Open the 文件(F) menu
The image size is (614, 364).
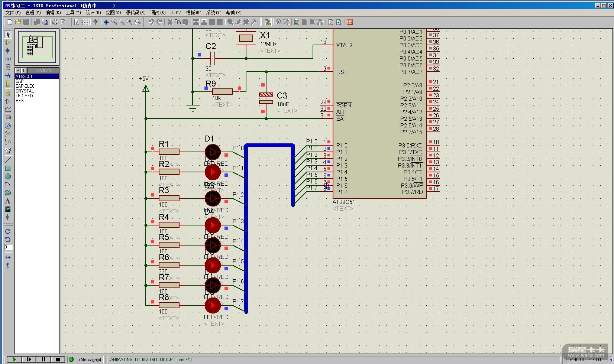tap(13, 13)
